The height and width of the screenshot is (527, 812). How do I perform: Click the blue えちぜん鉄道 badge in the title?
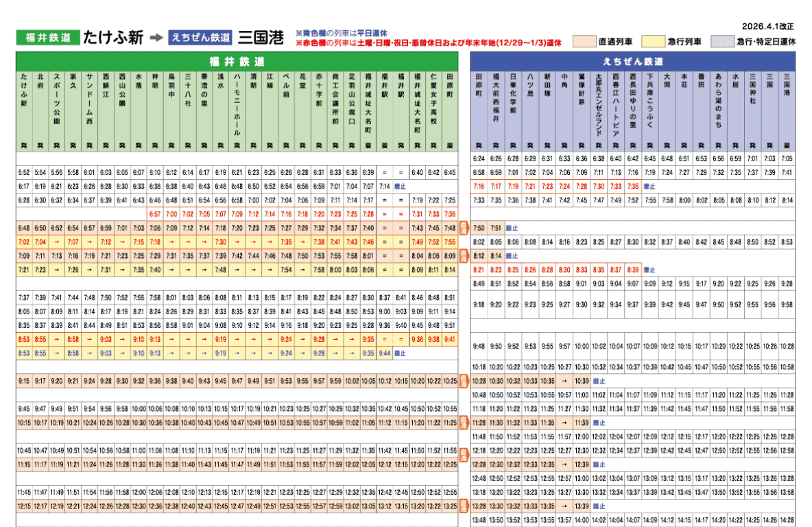[x=200, y=38]
